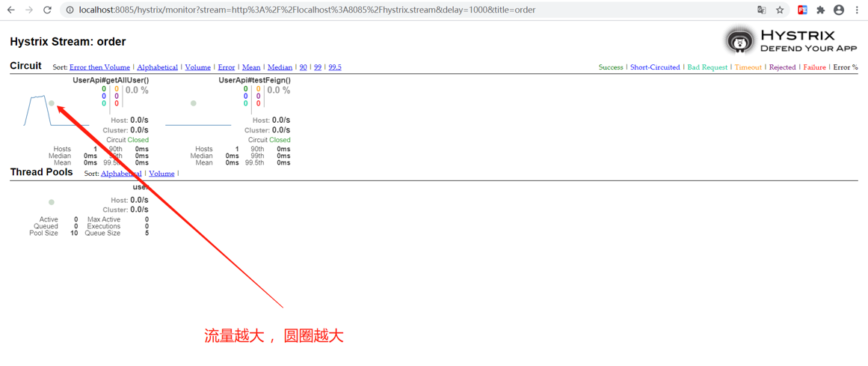Click the UserApi#getAllUser() circuit title

[x=111, y=80]
